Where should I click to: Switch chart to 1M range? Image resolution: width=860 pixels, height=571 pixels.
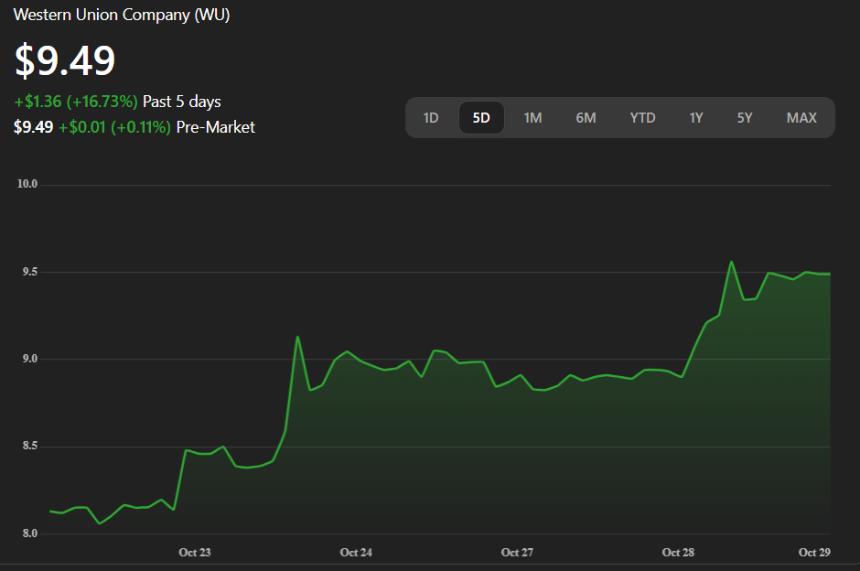click(x=533, y=118)
